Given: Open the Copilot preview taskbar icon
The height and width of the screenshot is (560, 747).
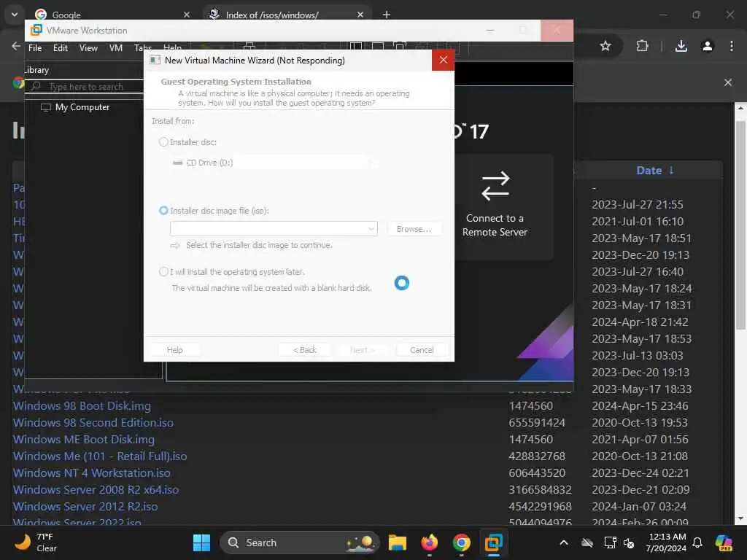Looking at the screenshot, I should (724, 542).
